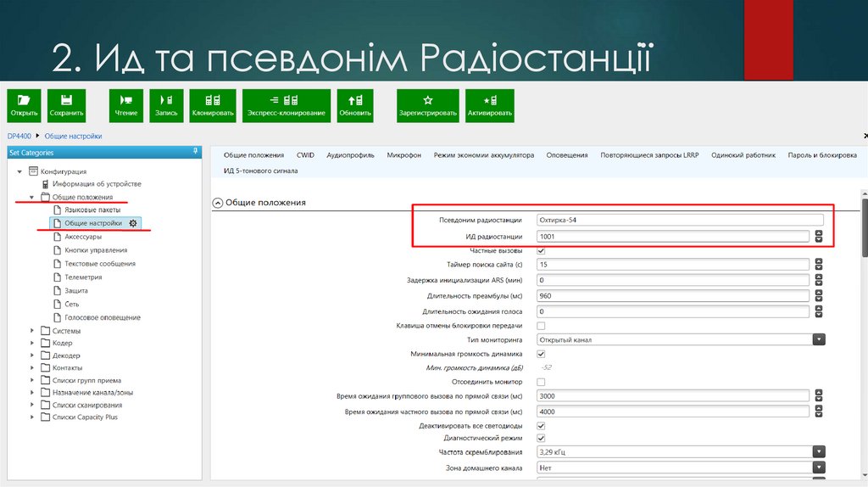The image size is (868, 487).
Task: Click the Обновить toolbar button
Action: (x=355, y=105)
